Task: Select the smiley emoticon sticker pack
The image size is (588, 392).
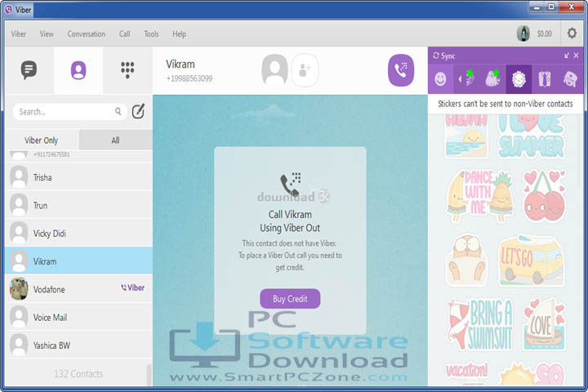Action: pyautogui.click(x=440, y=79)
